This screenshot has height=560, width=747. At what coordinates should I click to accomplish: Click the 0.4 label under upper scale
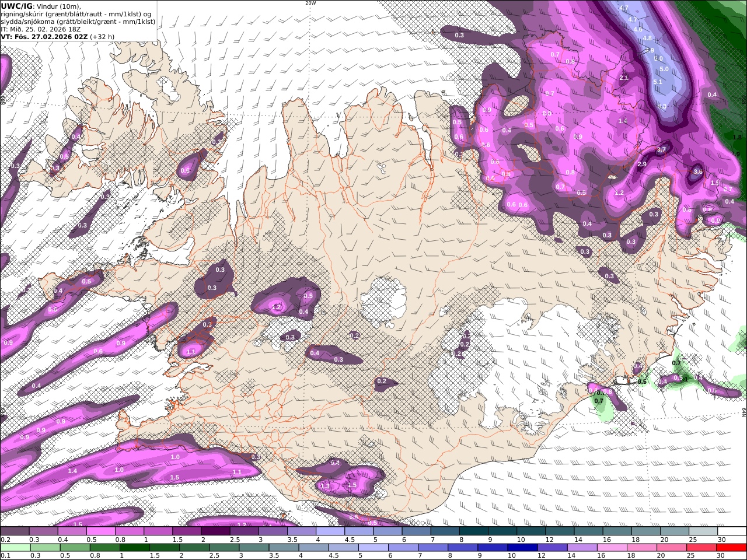[63, 540]
